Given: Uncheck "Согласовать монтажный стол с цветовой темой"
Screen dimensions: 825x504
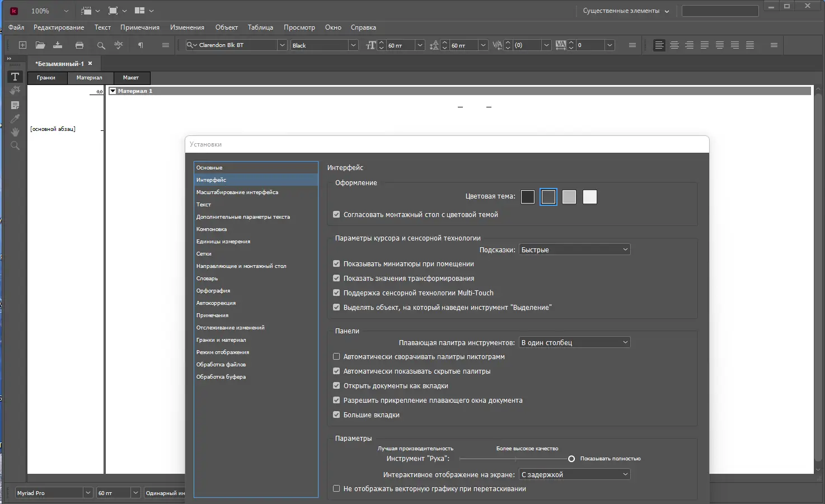Looking at the screenshot, I should 336,214.
